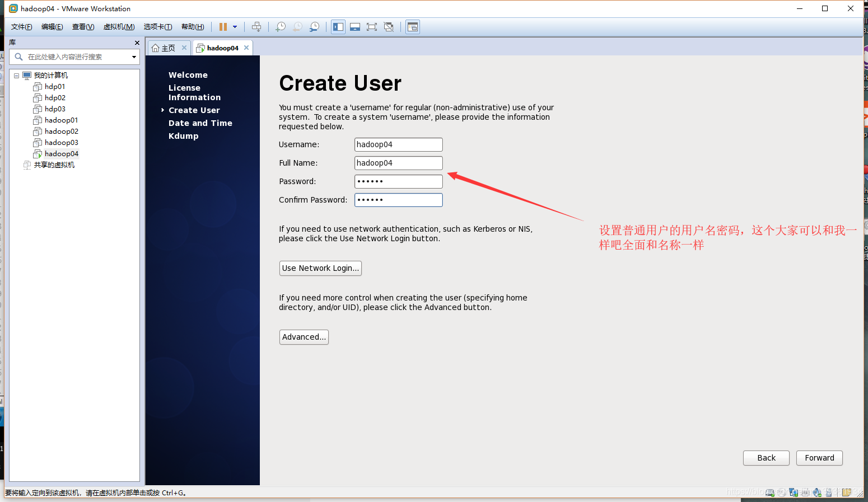868x502 pixels.
Task: Open the power options dropdown arrow next to pause
Action: [235, 27]
